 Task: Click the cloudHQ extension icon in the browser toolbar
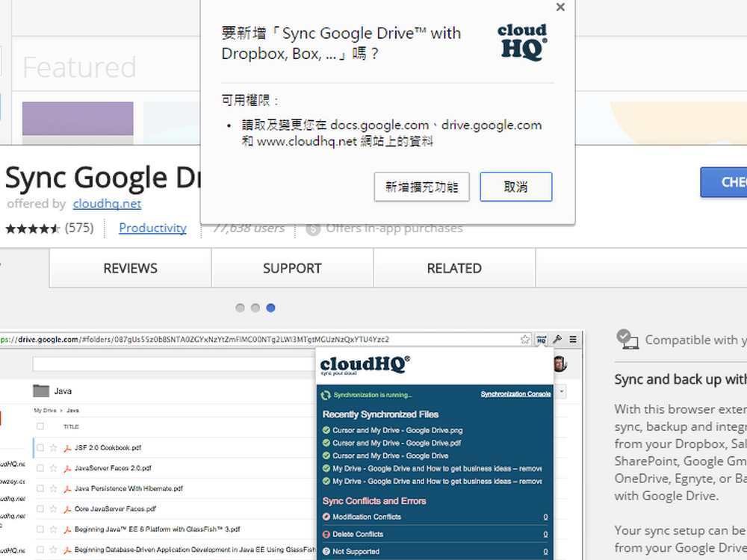pyautogui.click(x=542, y=339)
